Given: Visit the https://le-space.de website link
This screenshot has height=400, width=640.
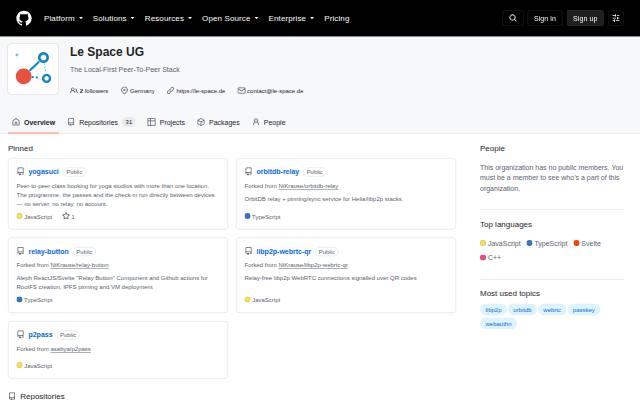Looking at the screenshot, I should pyautogui.click(x=201, y=91).
